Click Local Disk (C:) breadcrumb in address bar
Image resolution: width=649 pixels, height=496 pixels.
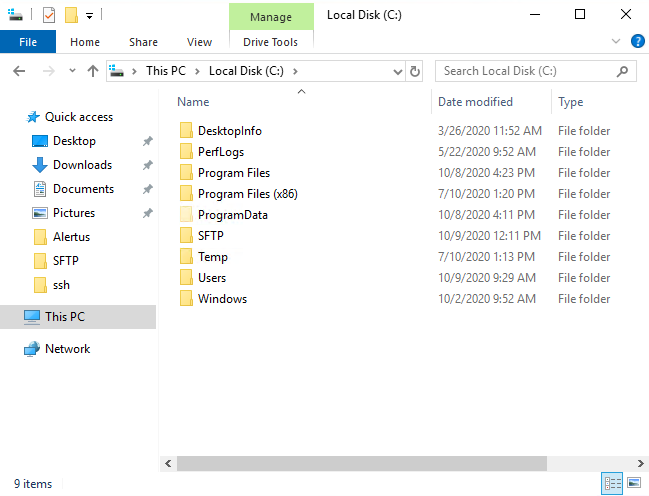pos(246,71)
